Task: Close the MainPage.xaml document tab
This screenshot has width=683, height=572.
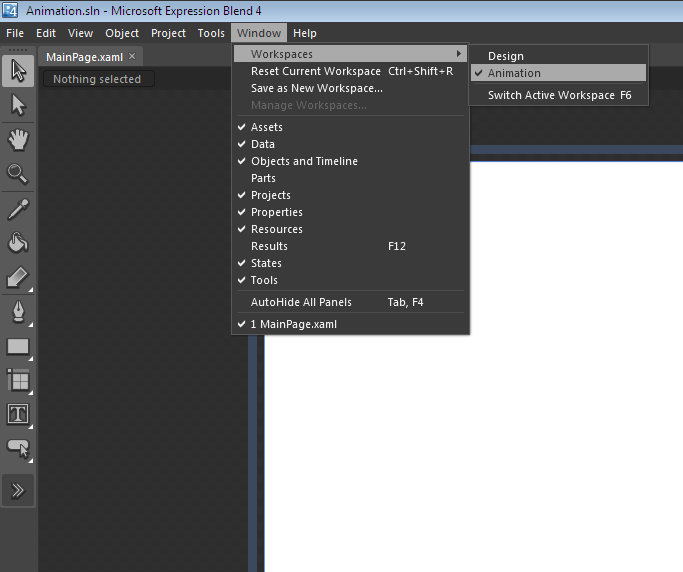Action: tap(132, 56)
